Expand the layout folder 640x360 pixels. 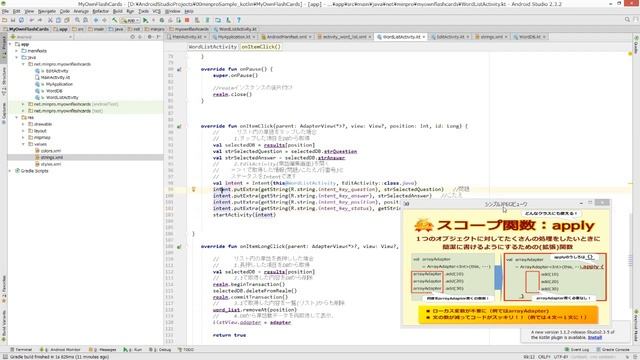pos(23,131)
